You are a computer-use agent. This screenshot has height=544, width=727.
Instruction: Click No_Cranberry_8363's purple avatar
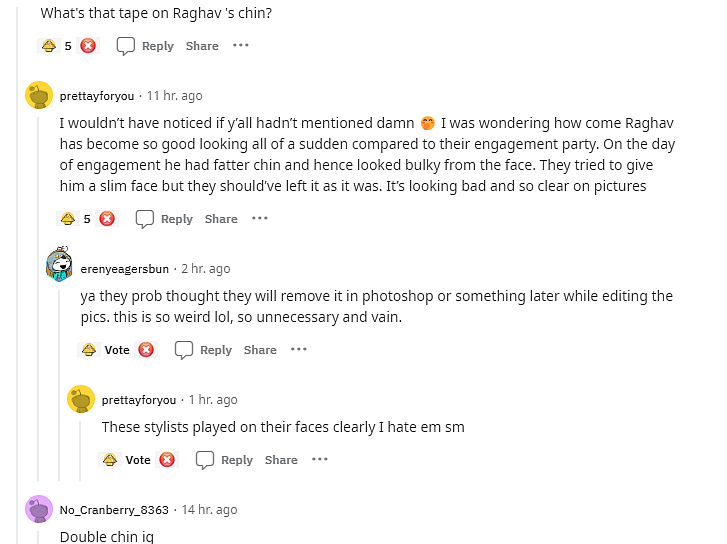(39, 509)
